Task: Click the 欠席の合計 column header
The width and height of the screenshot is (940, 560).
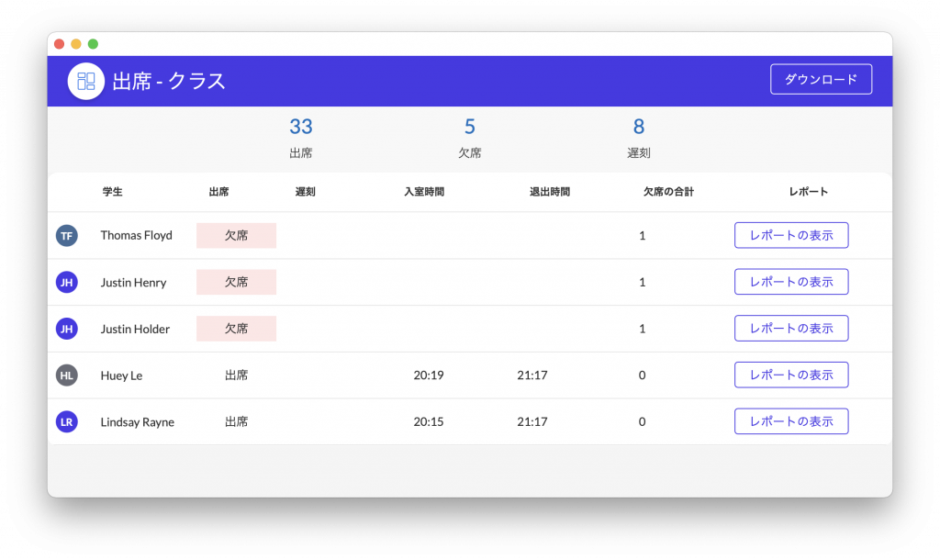Action: tap(668, 192)
